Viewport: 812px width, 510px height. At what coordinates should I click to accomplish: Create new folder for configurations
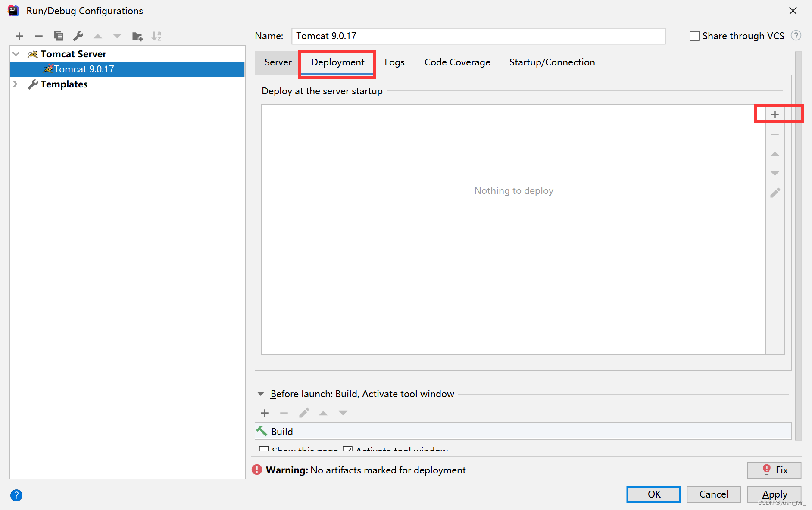pos(137,36)
